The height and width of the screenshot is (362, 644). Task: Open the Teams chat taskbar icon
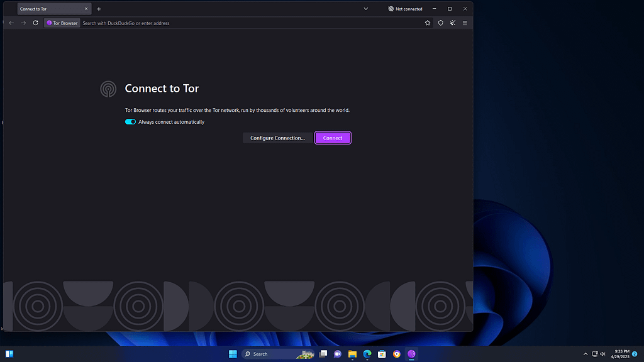338,354
